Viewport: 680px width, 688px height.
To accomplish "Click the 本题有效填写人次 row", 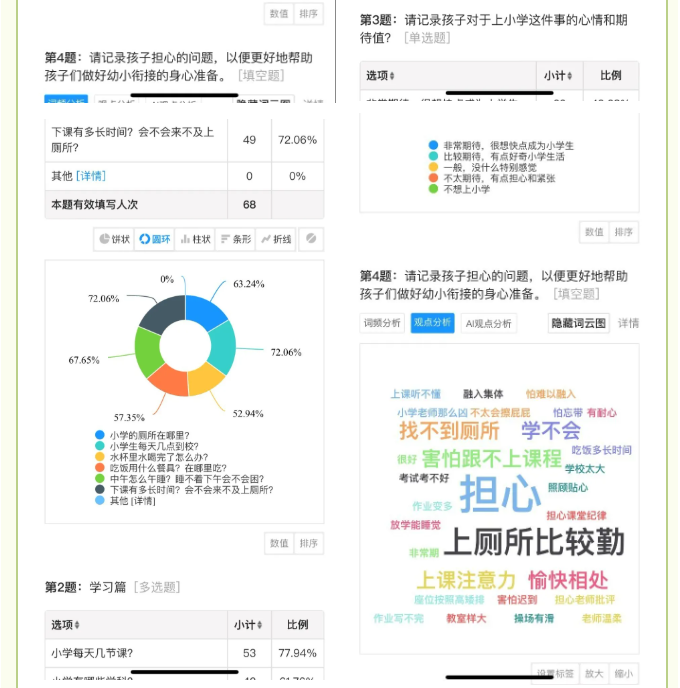I will pyautogui.click(x=184, y=204).
